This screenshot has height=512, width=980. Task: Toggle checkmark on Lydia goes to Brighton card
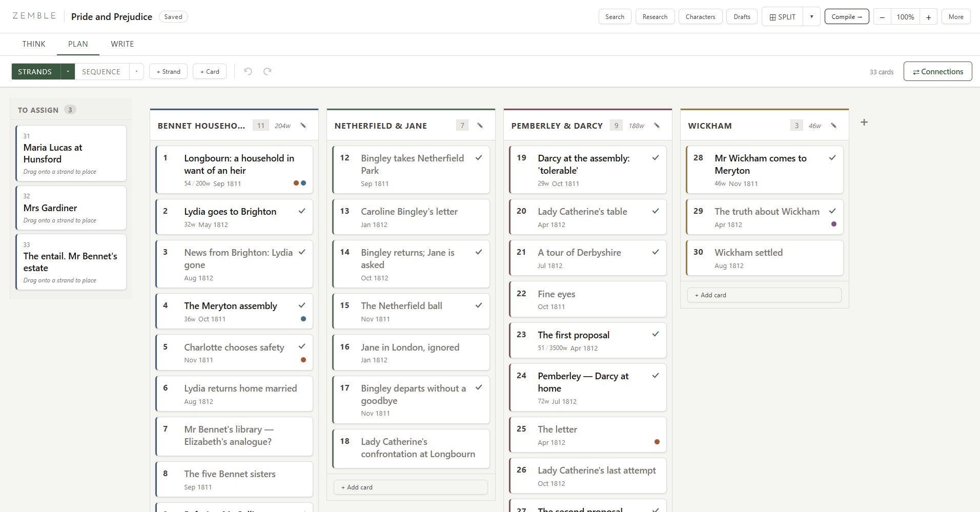pos(302,211)
